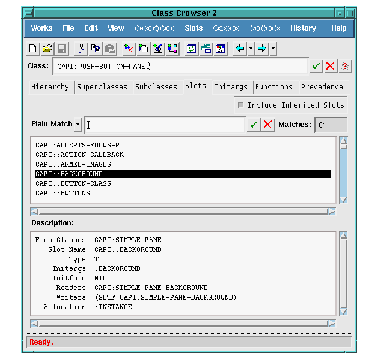This screenshot has width=379, height=360.
Task: Click the slot list scrollbar down arrow
Action: click(x=344, y=200)
